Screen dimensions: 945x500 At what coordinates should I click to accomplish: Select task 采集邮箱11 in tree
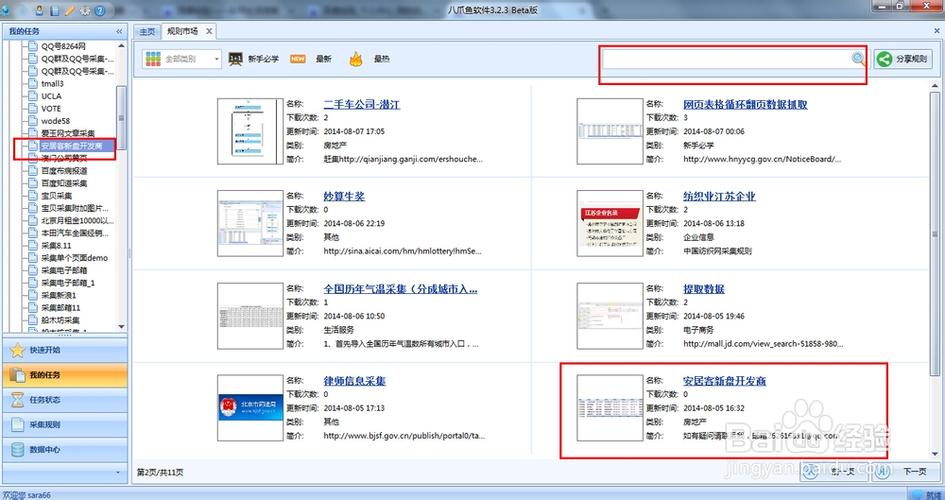60,307
